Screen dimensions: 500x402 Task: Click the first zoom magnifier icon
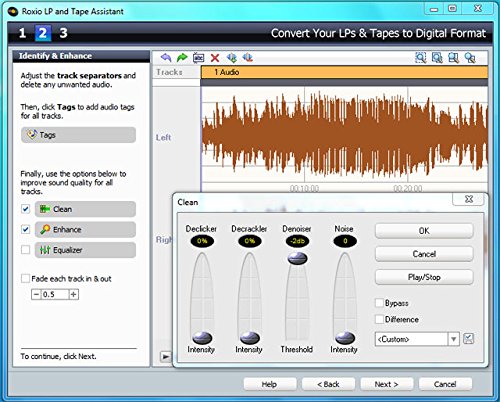tap(421, 58)
